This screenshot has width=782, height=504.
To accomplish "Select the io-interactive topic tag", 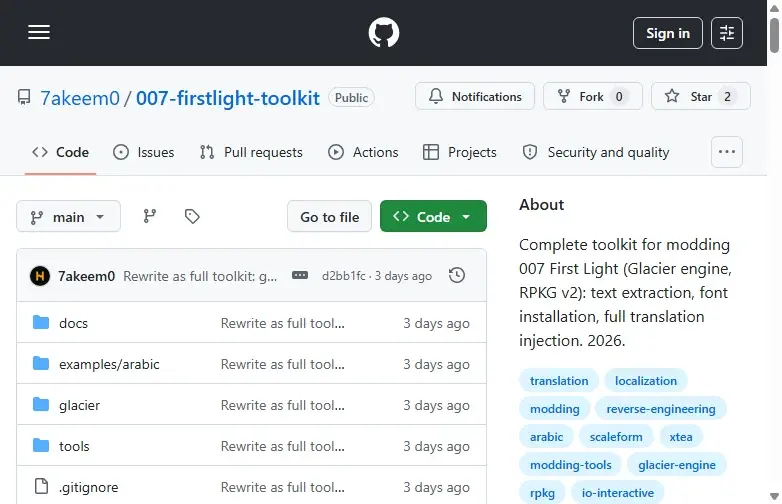I will 617,493.
